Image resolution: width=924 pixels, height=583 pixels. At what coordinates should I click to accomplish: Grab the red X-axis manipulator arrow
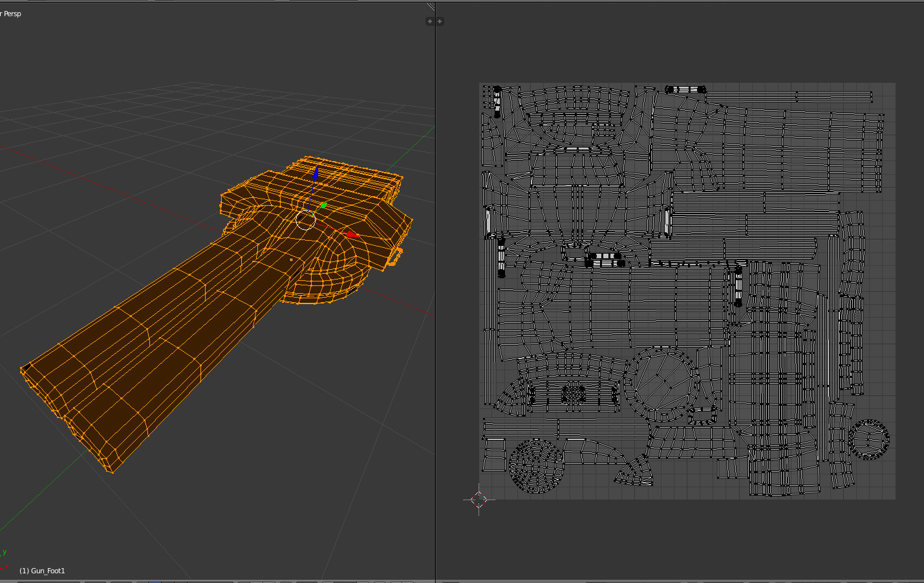[352, 234]
